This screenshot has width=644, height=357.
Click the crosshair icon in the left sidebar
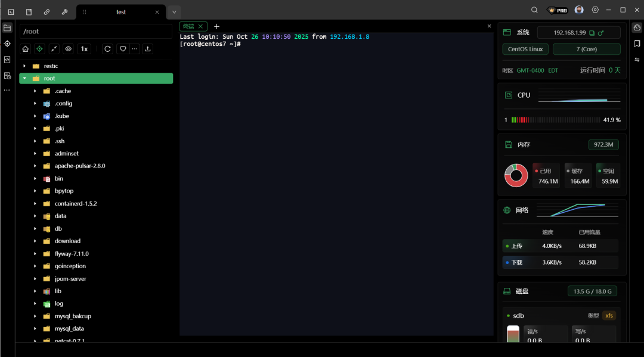tap(7, 44)
